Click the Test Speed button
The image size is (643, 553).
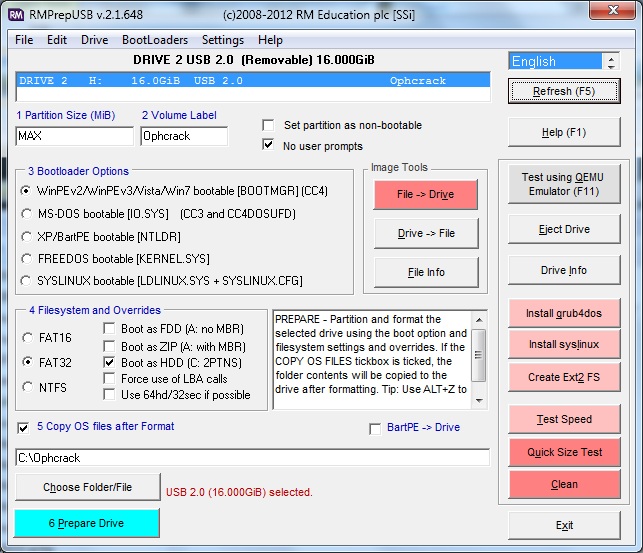[564, 419]
